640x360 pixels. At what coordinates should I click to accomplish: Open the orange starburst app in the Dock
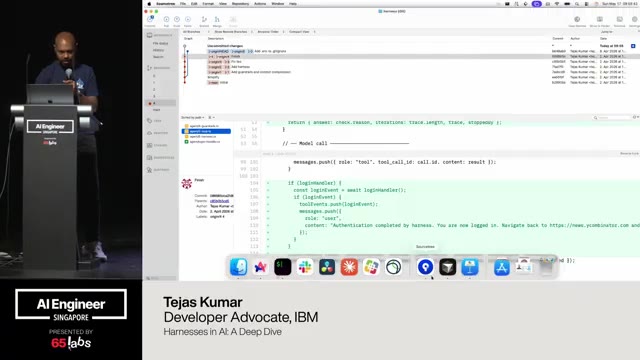[x=349, y=267]
